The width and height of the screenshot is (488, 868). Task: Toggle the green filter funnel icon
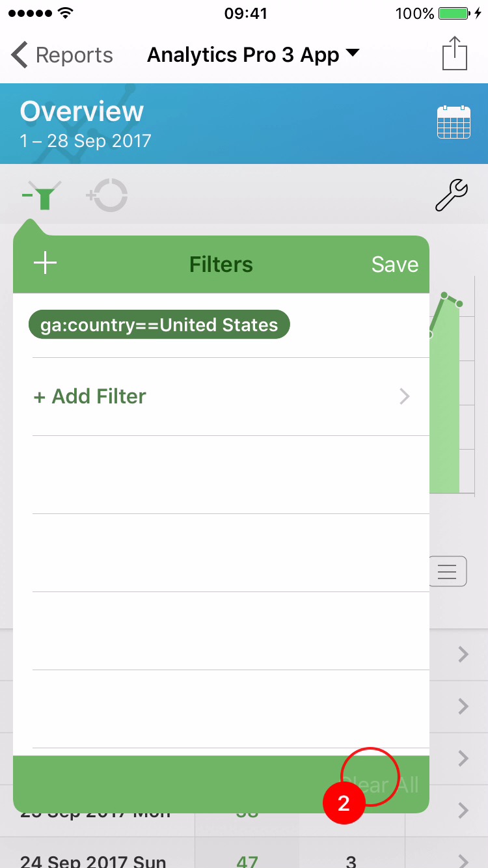(42, 196)
